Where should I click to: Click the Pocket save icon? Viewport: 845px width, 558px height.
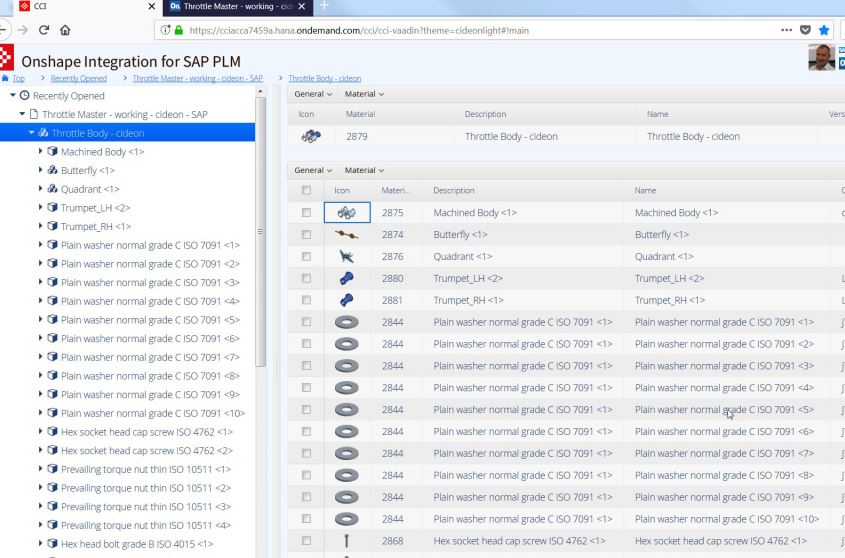pos(805,30)
